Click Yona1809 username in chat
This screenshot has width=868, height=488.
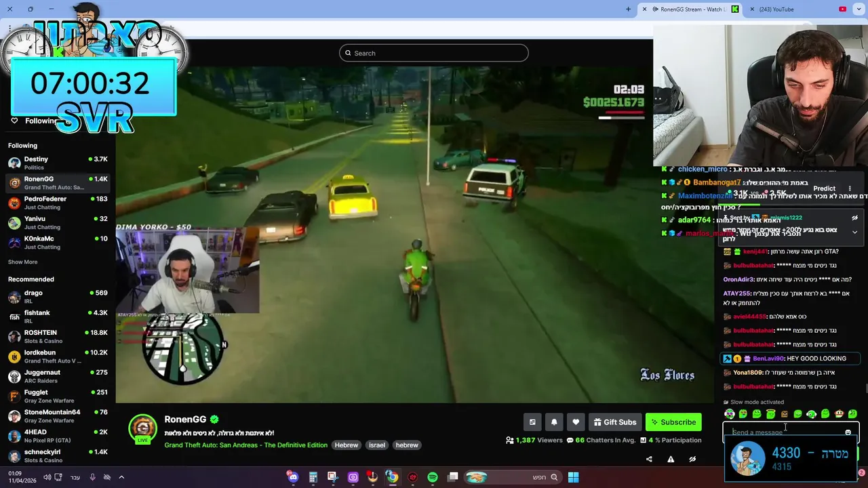click(748, 373)
